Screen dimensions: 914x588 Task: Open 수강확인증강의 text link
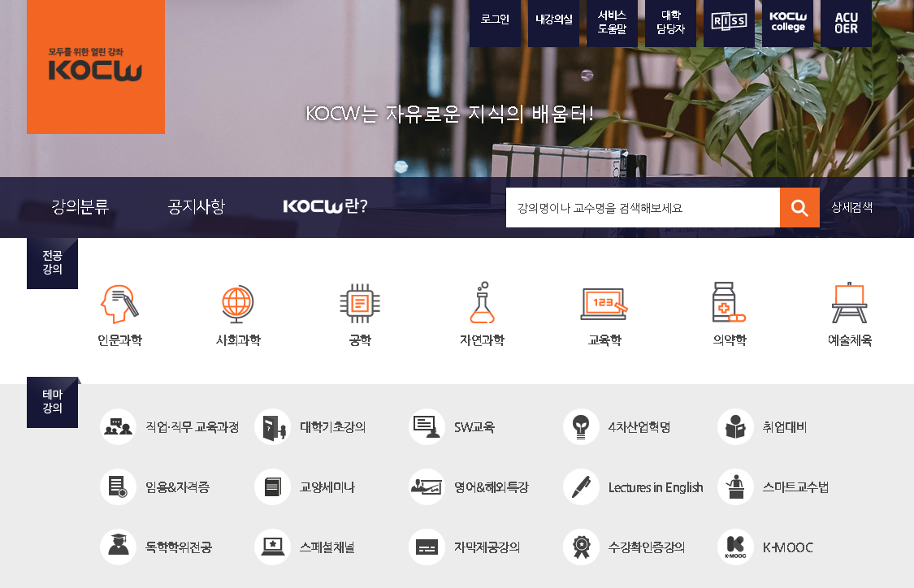[647, 547]
